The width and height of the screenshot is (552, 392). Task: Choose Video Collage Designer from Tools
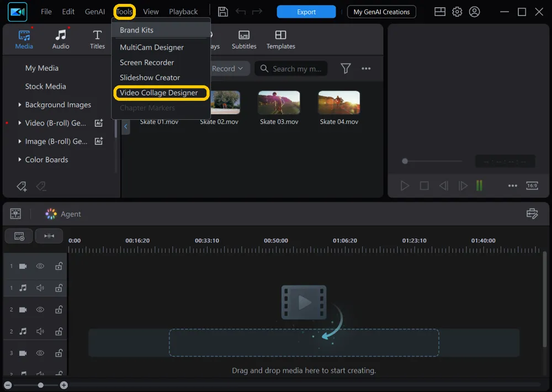[x=161, y=93]
